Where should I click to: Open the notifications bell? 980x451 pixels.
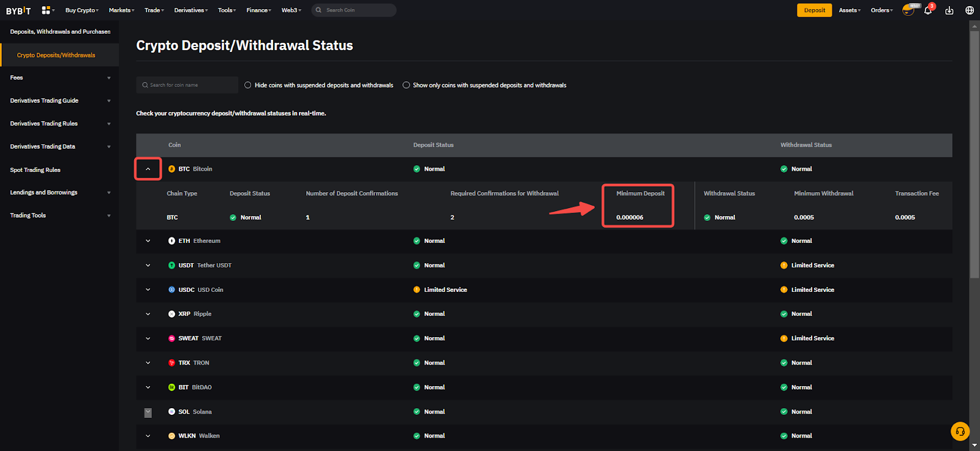click(x=928, y=10)
